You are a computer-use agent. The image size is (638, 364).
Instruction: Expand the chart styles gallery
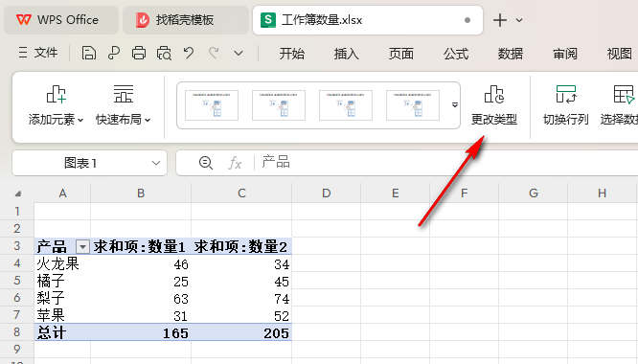click(x=454, y=105)
